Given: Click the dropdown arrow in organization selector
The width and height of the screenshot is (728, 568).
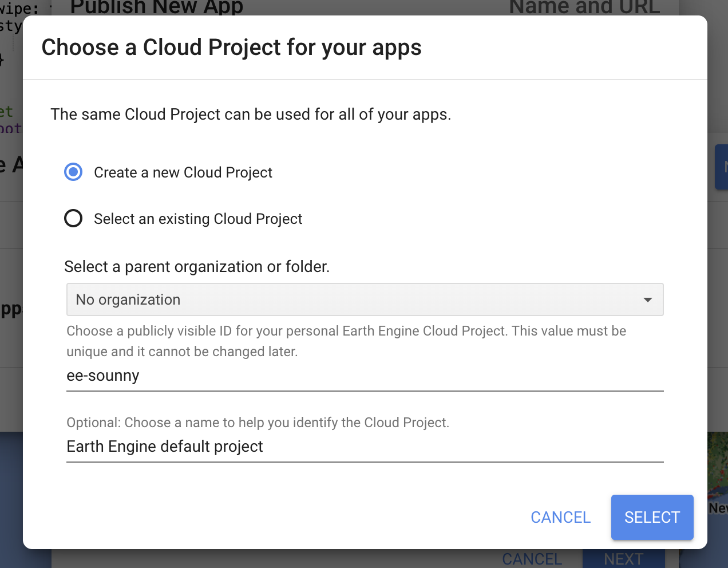Looking at the screenshot, I should pyautogui.click(x=647, y=300).
